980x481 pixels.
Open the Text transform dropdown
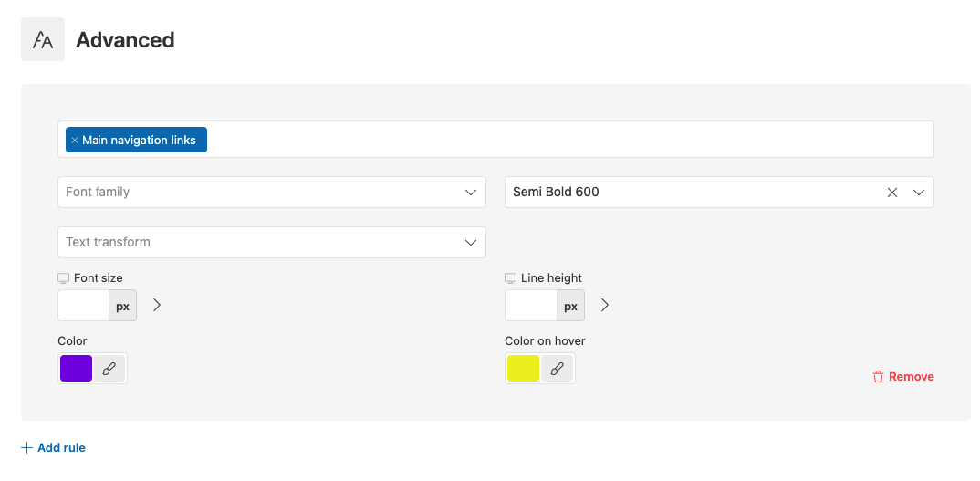[272, 242]
